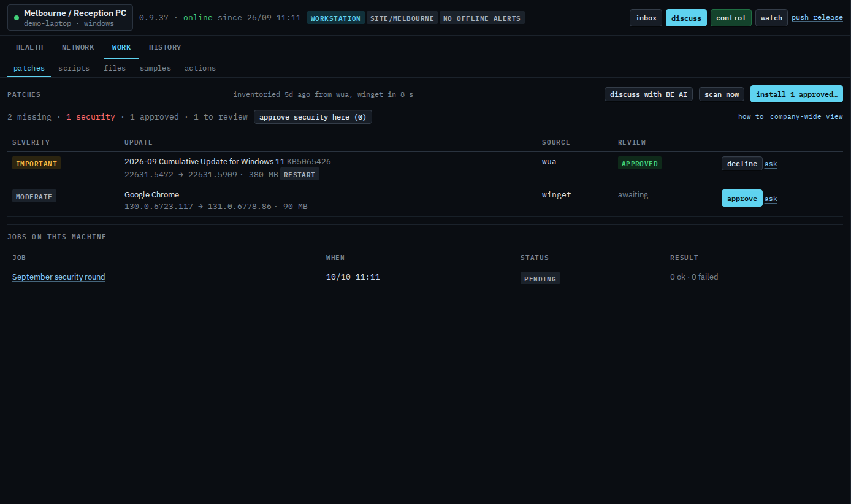Open the September security round job
851x504 pixels.
pyautogui.click(x=59, y=277)
